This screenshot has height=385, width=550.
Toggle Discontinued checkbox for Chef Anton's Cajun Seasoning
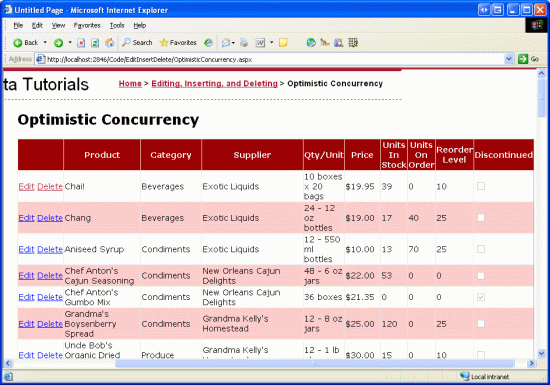tap(481, 276)
